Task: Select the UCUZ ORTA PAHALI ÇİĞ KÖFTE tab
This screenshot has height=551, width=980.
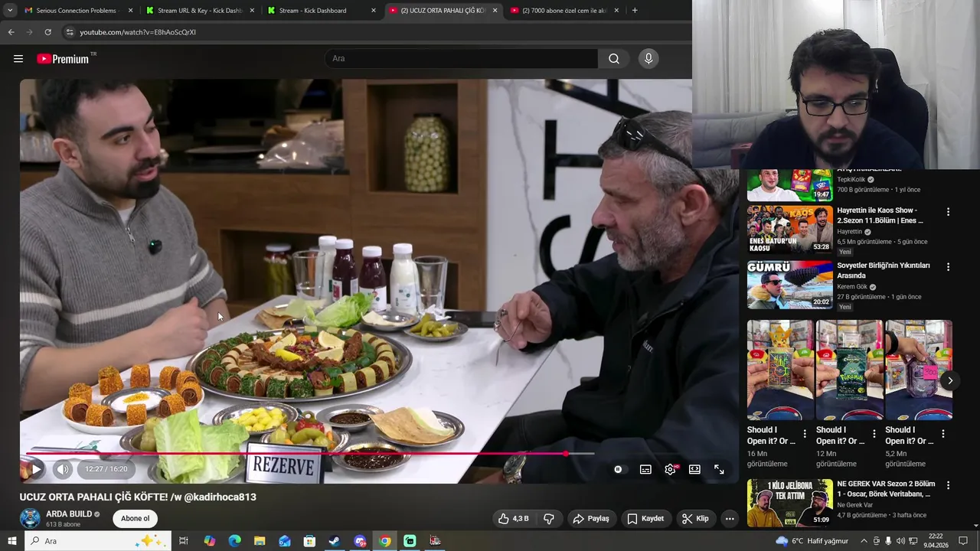Action: [443, 11]
